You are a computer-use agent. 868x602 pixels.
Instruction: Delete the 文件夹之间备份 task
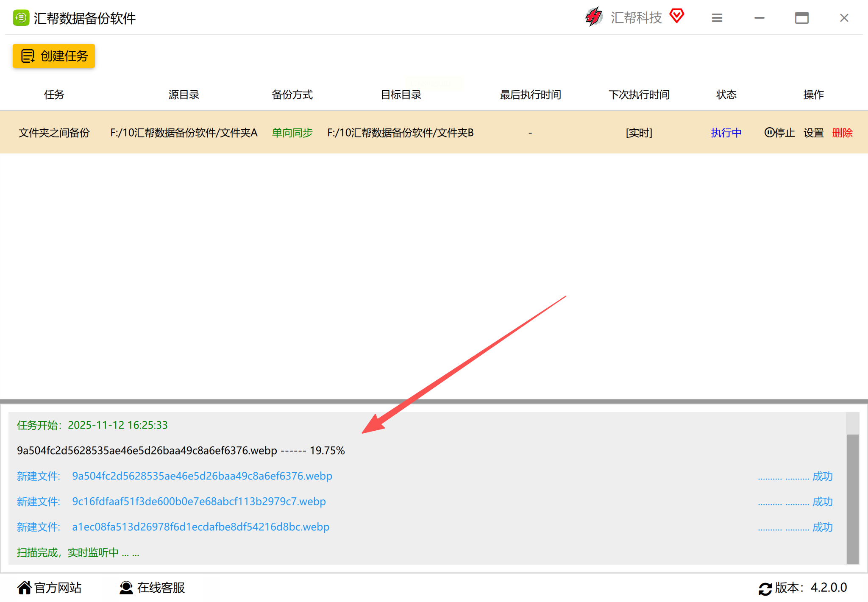(x=842, y=133)
